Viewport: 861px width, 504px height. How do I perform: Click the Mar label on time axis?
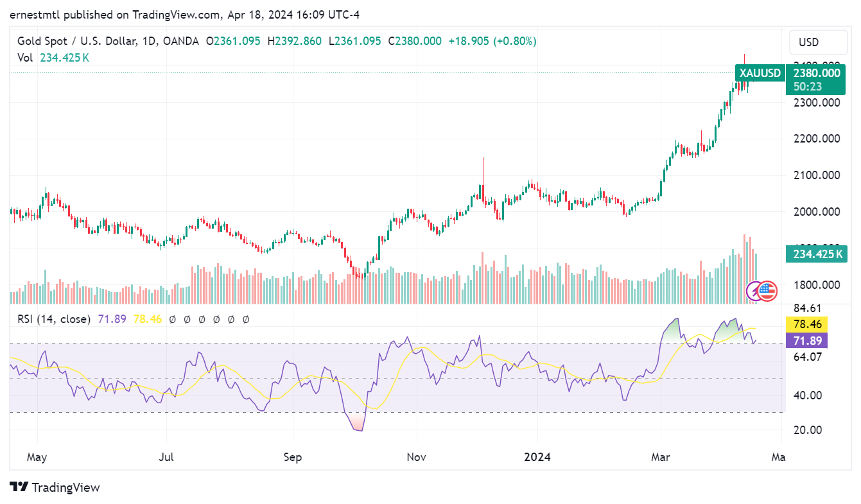(661, 457)
